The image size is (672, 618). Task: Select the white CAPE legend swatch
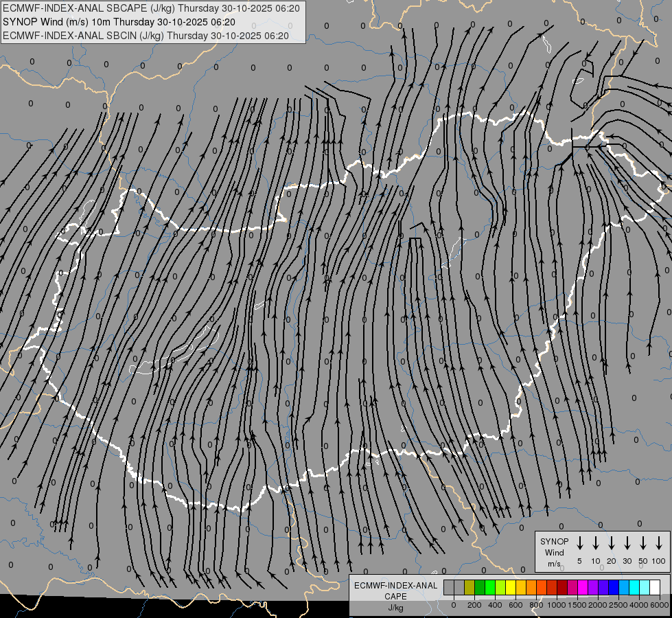pos(654,587)
